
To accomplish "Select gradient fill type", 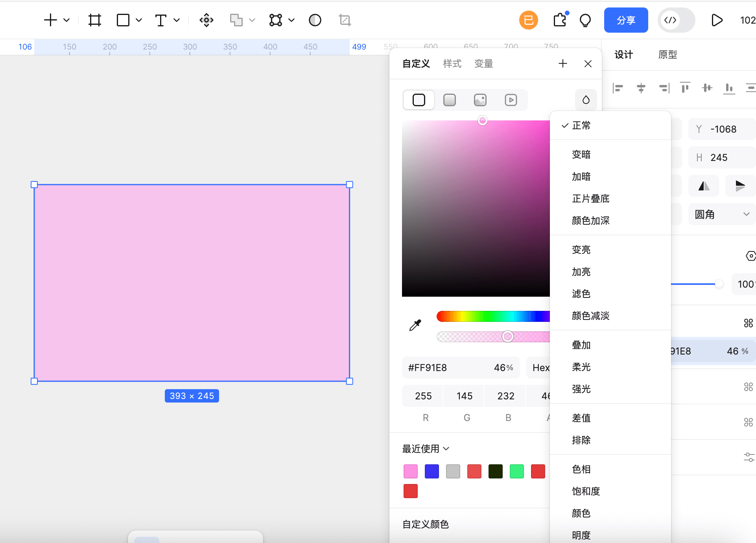I will pos(449,100).
